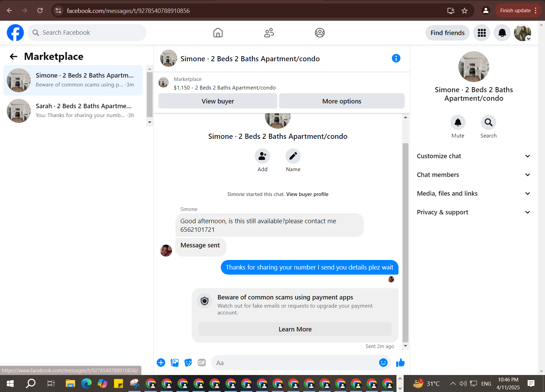Expand Media, files and links section
This screenshot has height=392, width=545.
click(473, 194)
